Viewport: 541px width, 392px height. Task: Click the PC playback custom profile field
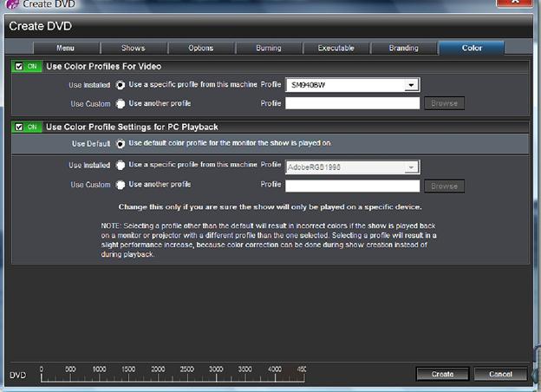(353, 186)
